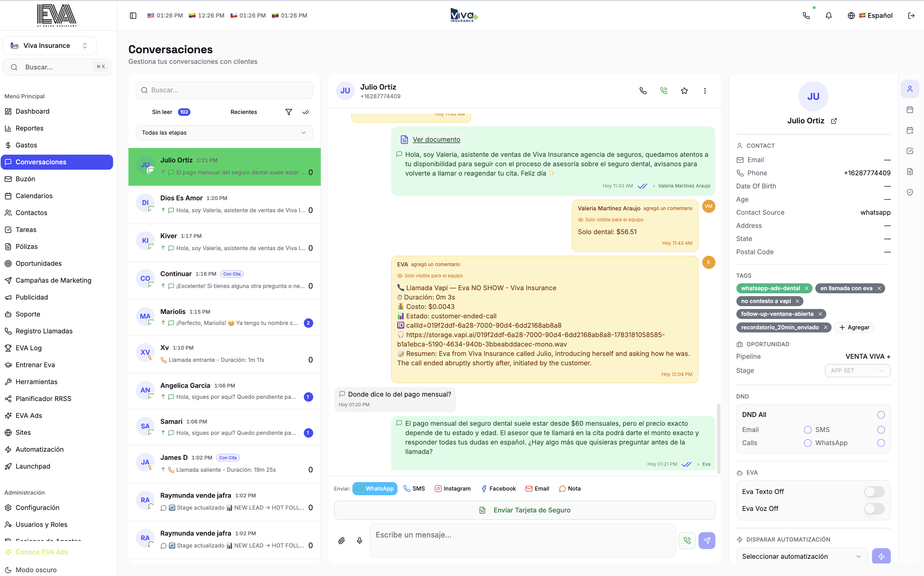Screen dimensions: 924x576
Task: Open the 'Ver documento' link
Action: click(436, 139)
